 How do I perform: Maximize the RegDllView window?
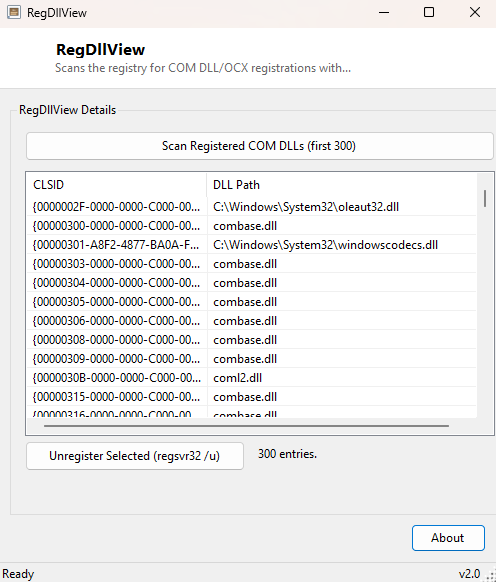pyautogui.click(x=429, y=13)
